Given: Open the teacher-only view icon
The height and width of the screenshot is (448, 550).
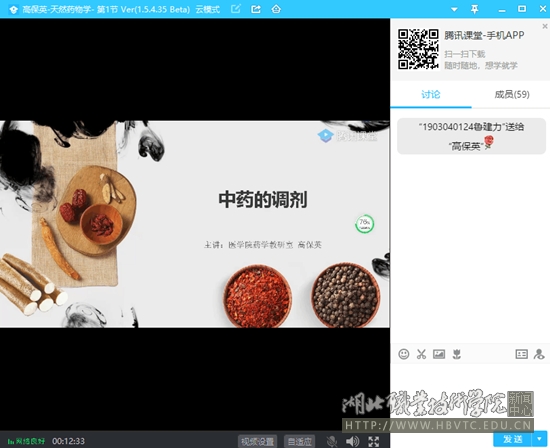Looking at the screenshot, I should coord(539,354).
